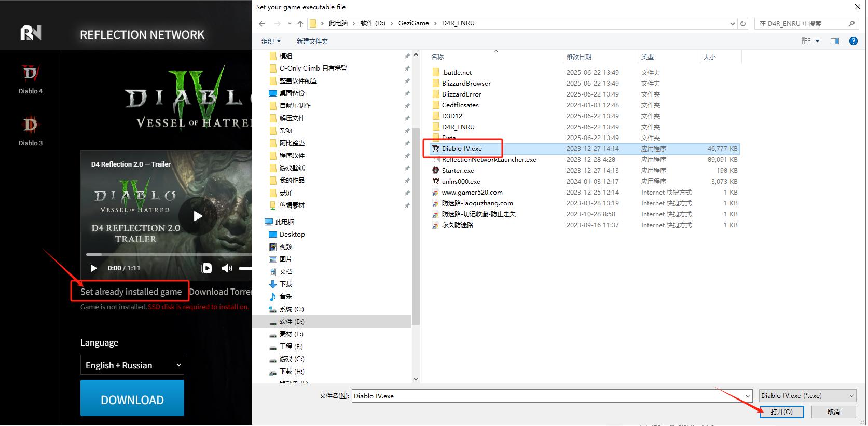Open the 组织 menu
The width and height of the screenshot is (868, 426).
tap(271, 41)
